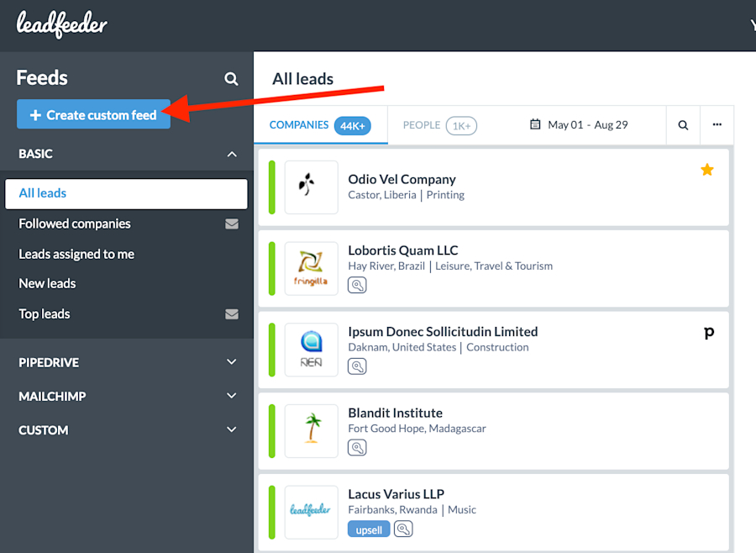Image resolution: width=756 pixels, height=553 pixels.
Task: Expand the CUSTOM section
Action: (x=232, y=429)
